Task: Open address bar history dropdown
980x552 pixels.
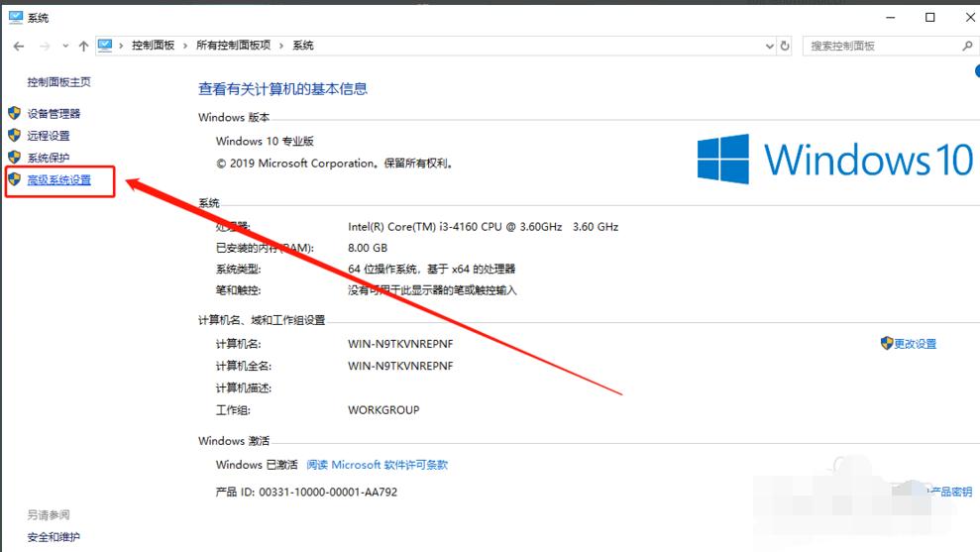Action: (x=769, y=46)
